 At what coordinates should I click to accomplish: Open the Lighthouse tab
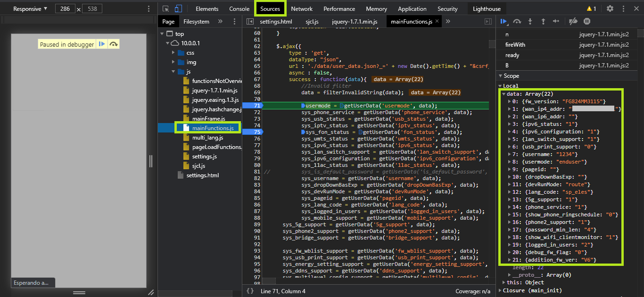[x=487, y=8]
